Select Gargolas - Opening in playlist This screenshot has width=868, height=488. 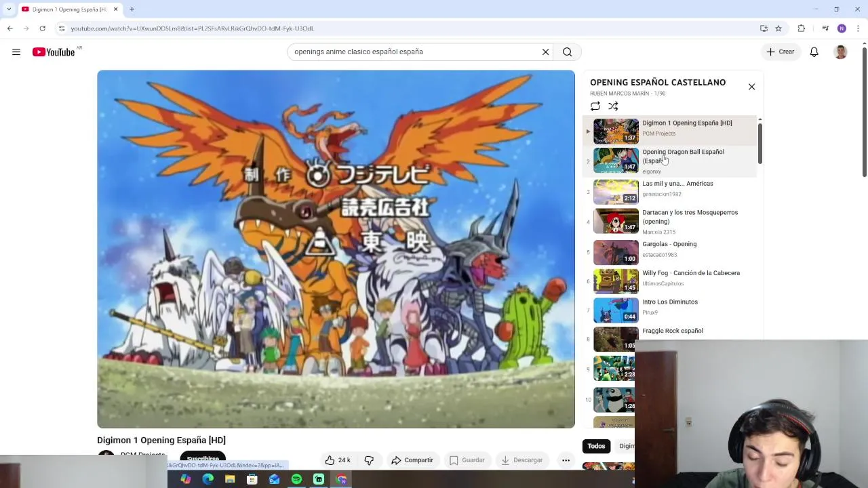[670, 251]
